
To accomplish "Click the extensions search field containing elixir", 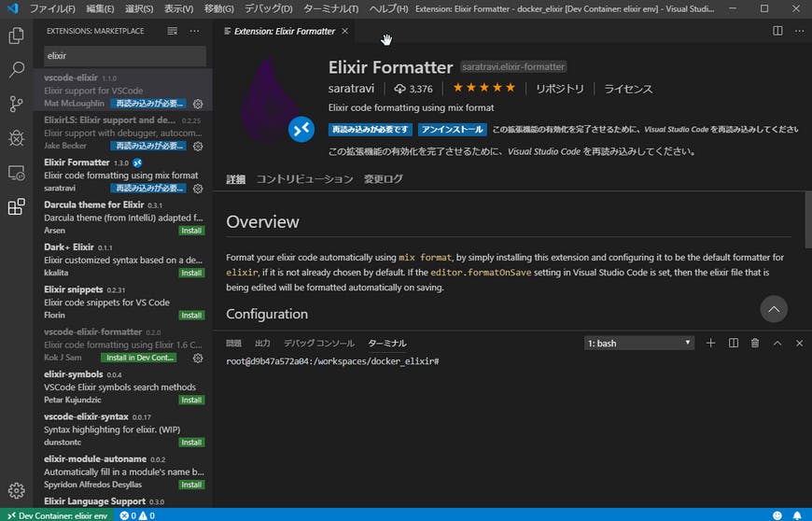I will pyautogui.click(x=125, y=56).
